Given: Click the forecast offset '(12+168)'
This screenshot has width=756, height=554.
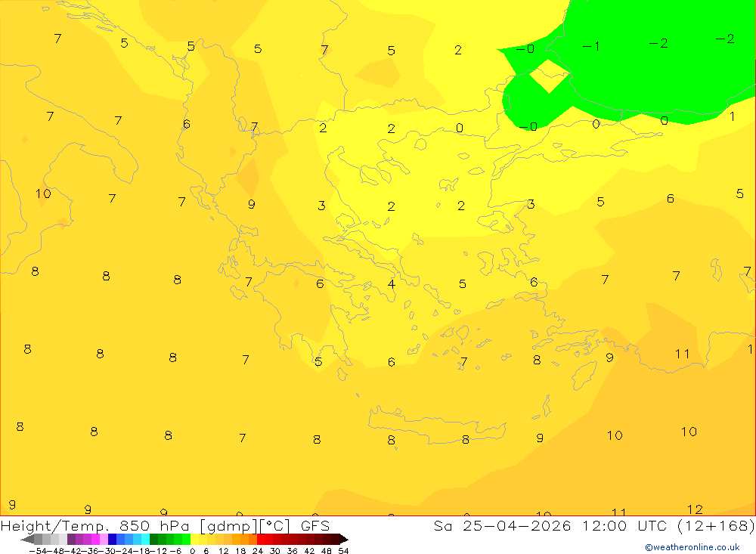Looking at the screenshot, I should point(716,525).
